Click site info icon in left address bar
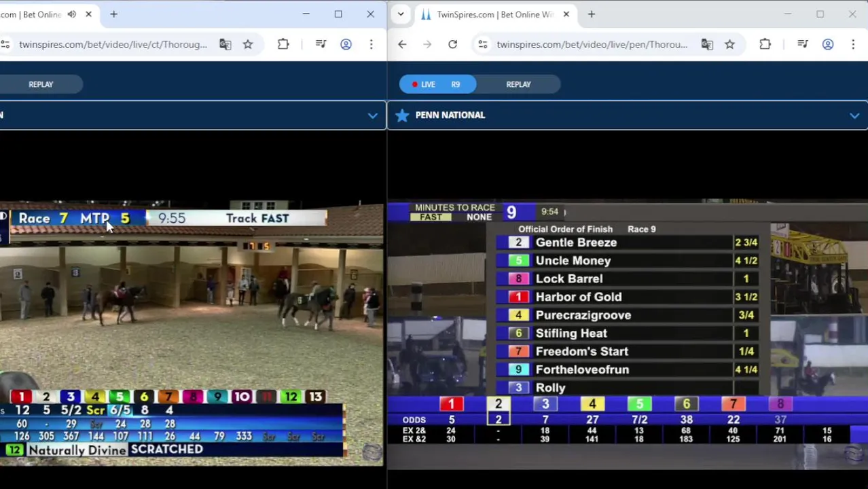Screen dimensions: 868x489 pyautogui.click(x=5, y=44)
